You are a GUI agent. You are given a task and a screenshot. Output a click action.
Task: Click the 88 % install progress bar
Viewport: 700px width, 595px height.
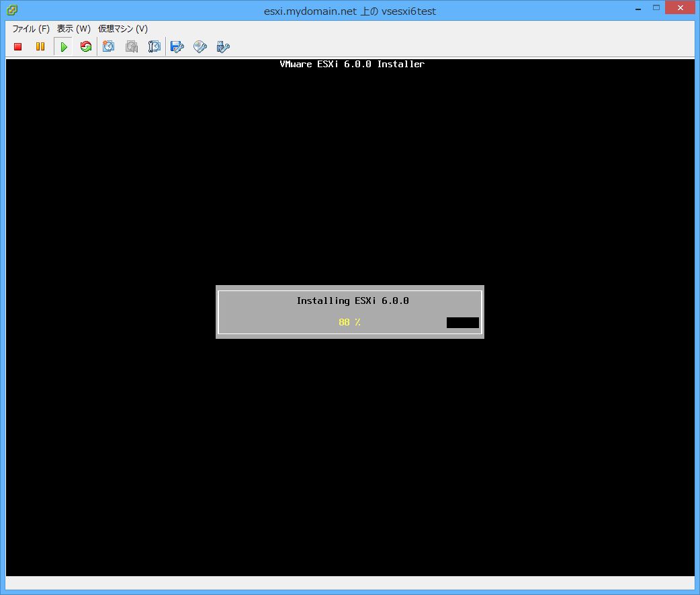tap(349, 322)
